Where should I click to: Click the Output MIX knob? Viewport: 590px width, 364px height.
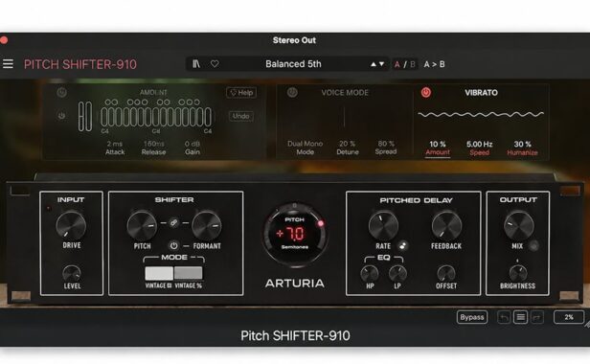click(518, 225)
